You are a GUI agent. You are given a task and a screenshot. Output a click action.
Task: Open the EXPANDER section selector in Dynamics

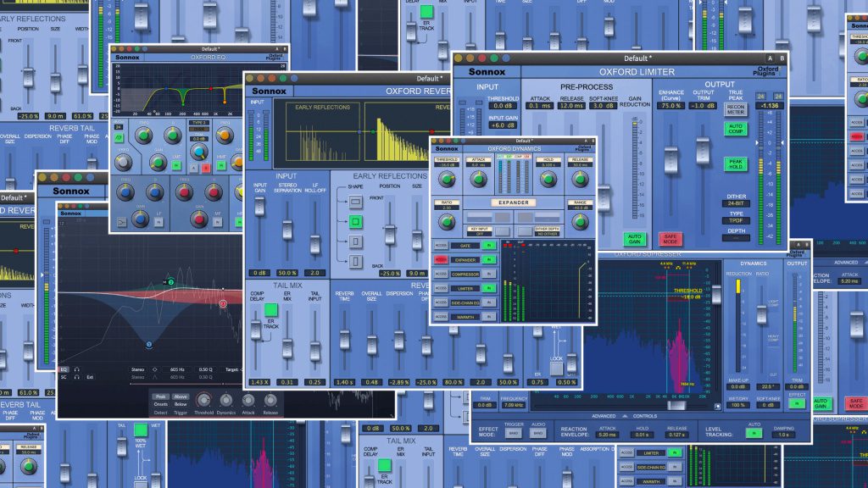coord(514,202)
